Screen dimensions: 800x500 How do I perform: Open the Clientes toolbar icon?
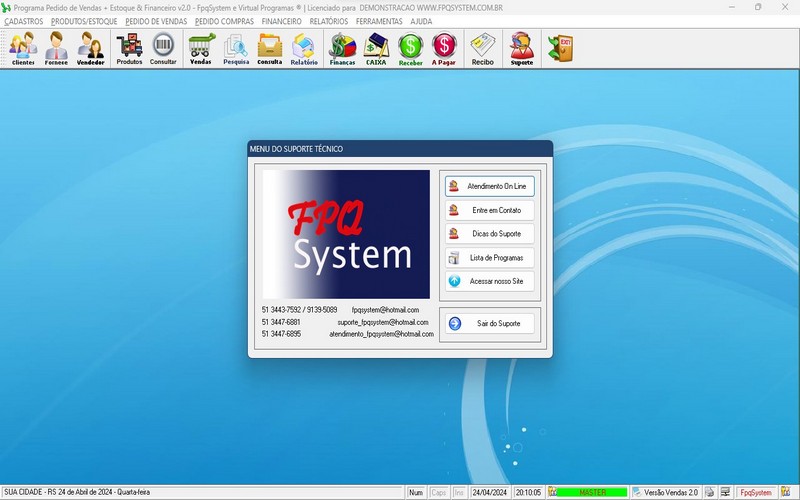point(23,48)
